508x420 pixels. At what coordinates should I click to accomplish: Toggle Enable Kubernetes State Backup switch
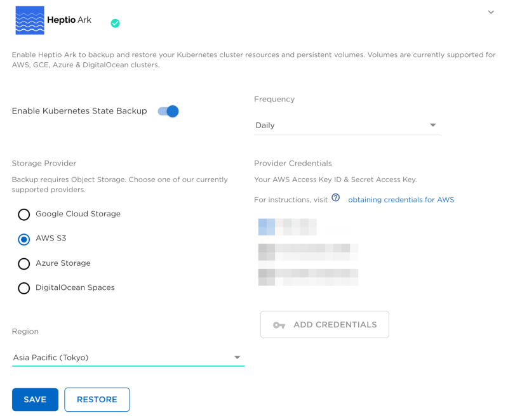168,111
